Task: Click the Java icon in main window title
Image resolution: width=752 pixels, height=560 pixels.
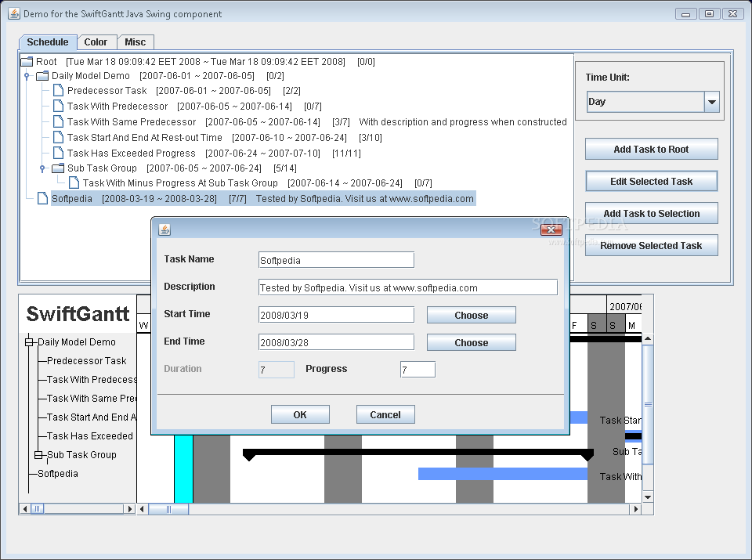Action: (x=14, y=13)
